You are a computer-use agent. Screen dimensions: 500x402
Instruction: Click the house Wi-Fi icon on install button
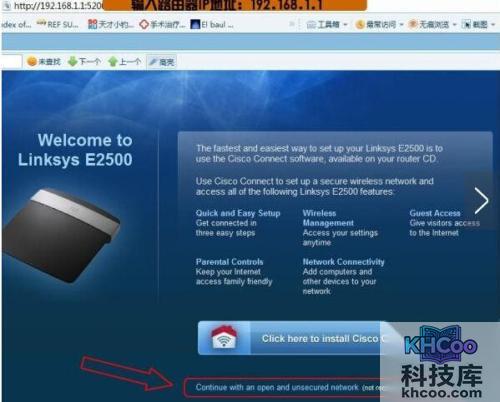224,338
